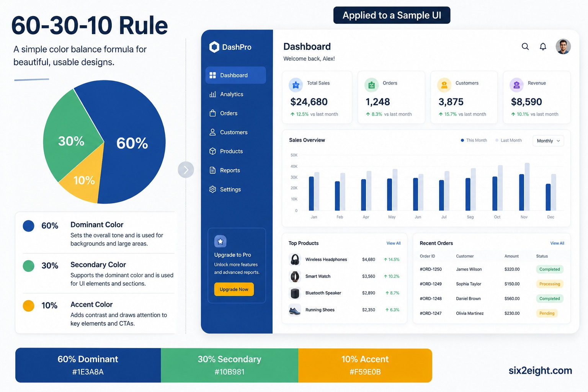
Task: Click the six2eight.com site text
Action: pos(540,371)
